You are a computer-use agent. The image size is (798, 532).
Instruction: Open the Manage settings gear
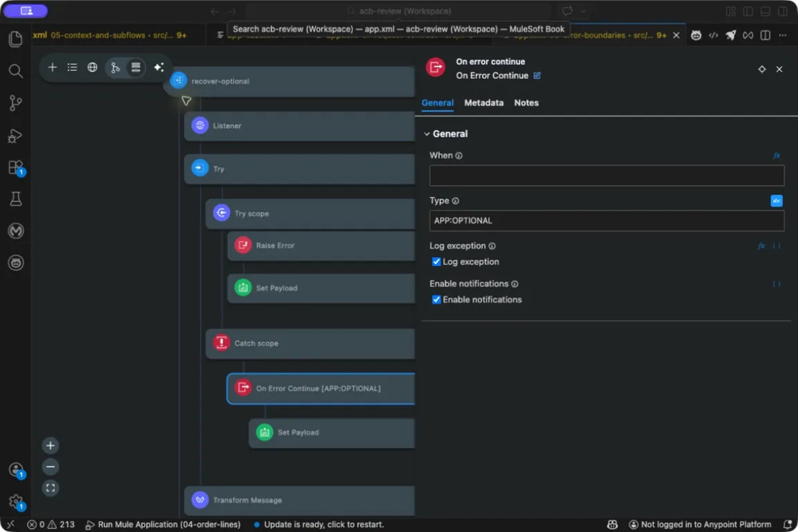pos(16,502)
